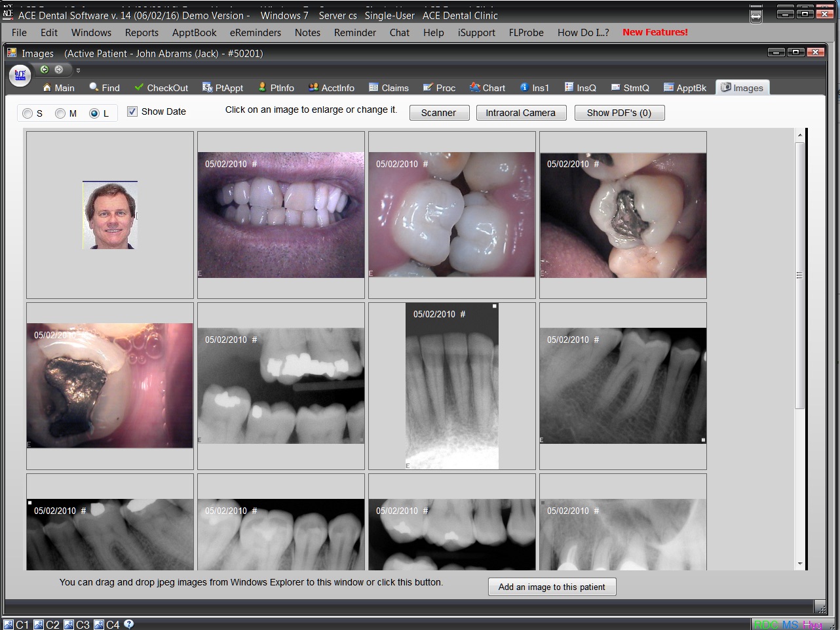This screenshot has height=630, width=840.
Task: Click the grey forward arrow icon
Action: [x=59, y=69]
